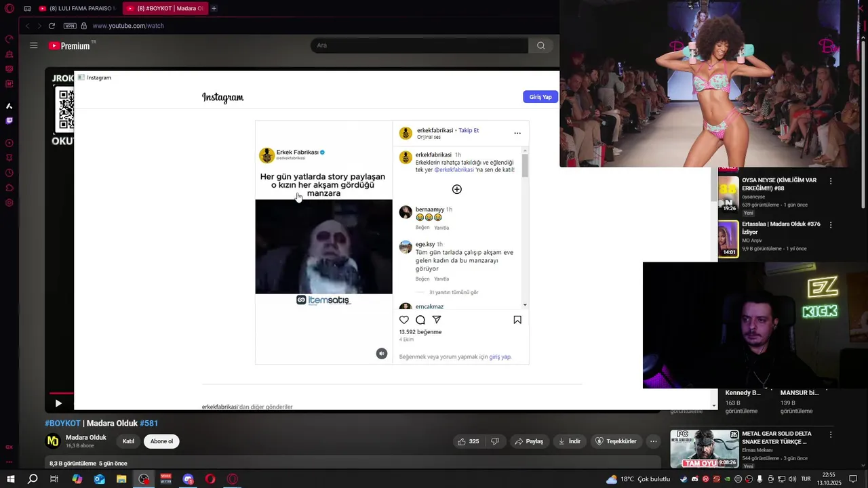Click the Teşekkürler thanks button
This screenshot has height=488, width=868.
(616, 441)
